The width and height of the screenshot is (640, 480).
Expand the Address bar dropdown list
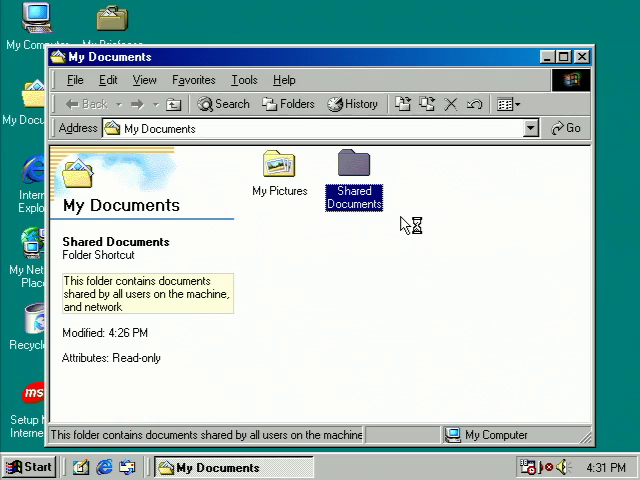pos(531,129)
